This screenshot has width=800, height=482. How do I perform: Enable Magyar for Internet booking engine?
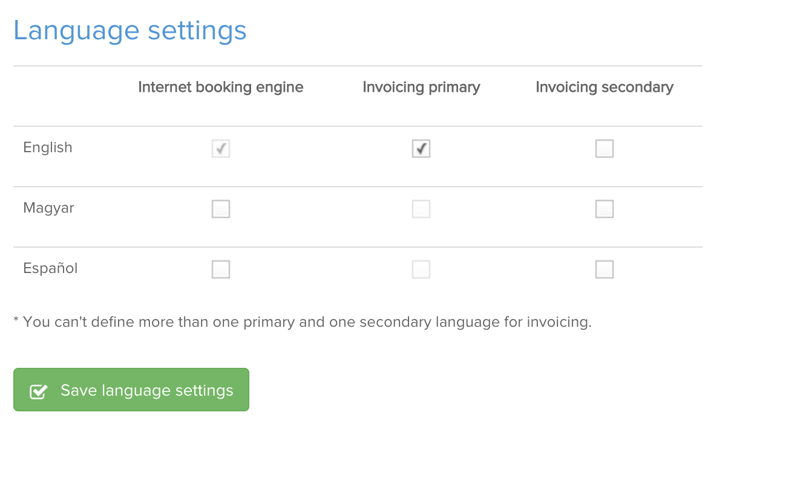pos(221,209)
